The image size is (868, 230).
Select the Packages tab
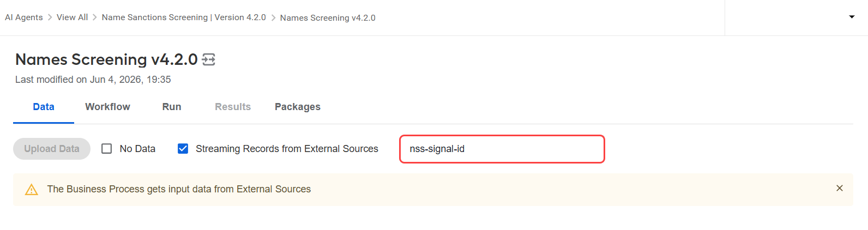tap(298, 107)
